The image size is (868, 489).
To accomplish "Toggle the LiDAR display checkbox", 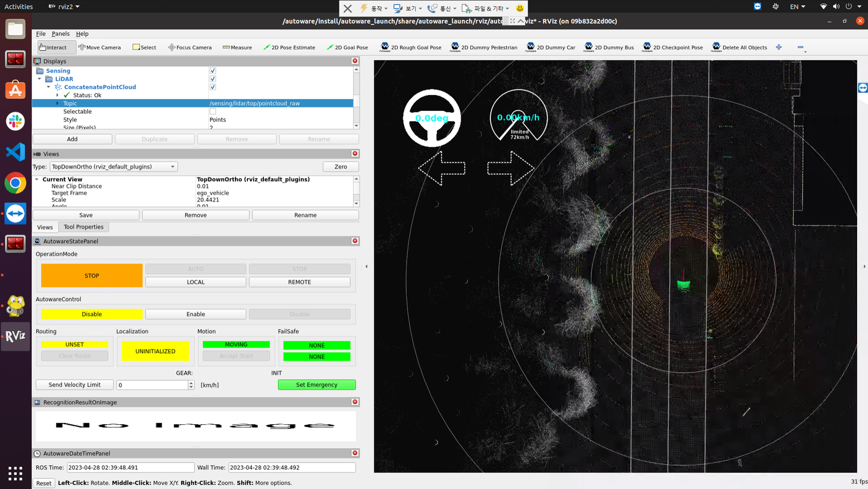I will click(213, 78).
